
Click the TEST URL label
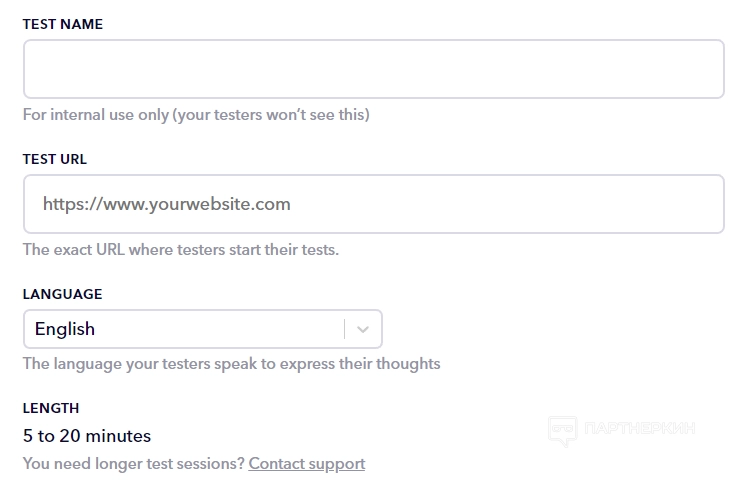55,159
